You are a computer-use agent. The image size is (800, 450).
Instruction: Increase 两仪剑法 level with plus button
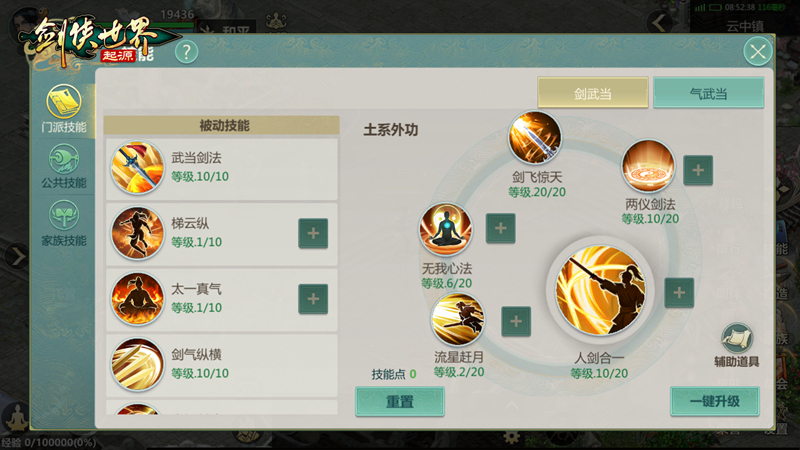(698, 170)
